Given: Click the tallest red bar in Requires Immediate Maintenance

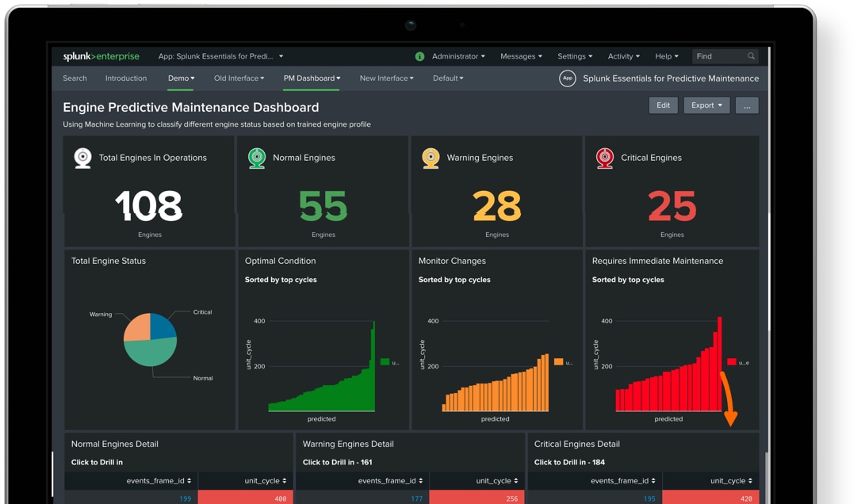Looking at the screenshot, I should coord(719,364).
